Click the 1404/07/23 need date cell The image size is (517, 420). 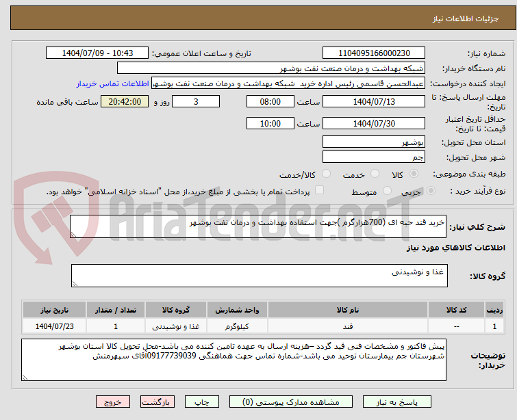(54, 326)
